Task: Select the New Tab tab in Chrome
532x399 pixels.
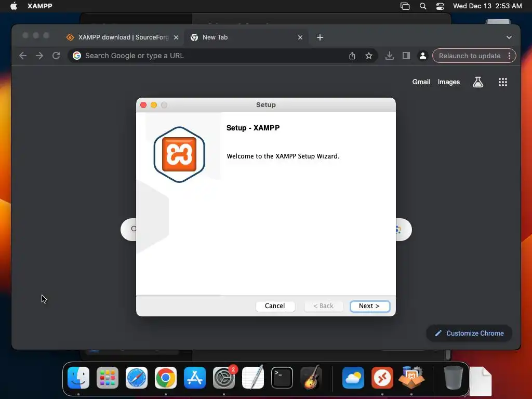Action: (x=247, y=37)
